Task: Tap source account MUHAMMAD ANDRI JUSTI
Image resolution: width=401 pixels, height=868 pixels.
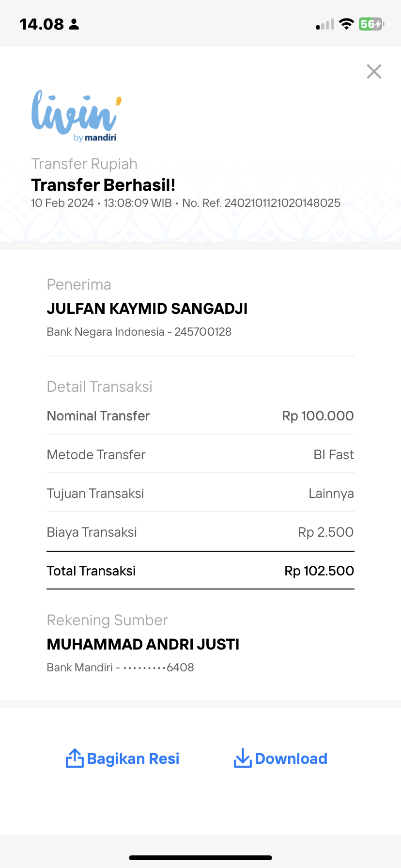Action: pyautogui.click(x=143, y=644)
